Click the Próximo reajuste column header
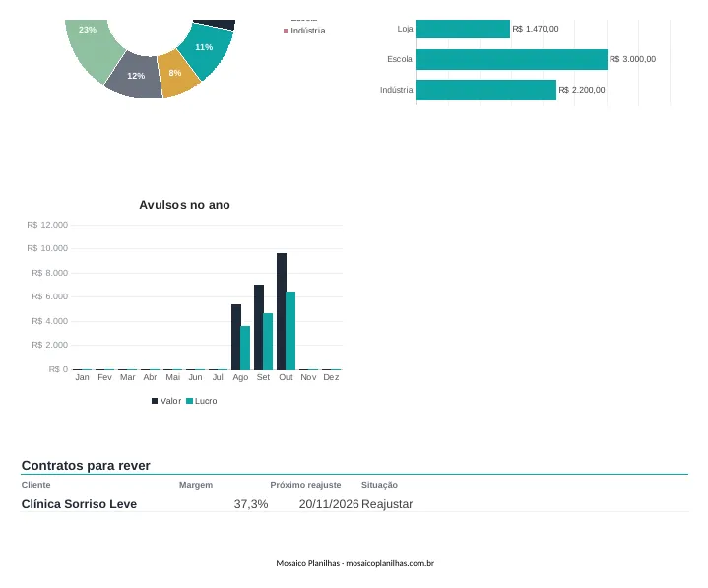708x588 pixels. click(305, 485)
